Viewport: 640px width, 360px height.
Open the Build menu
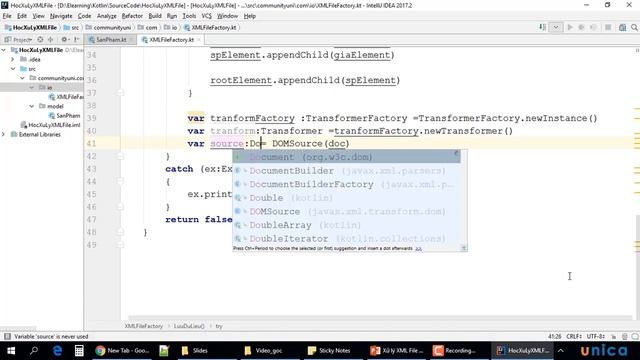155,16
